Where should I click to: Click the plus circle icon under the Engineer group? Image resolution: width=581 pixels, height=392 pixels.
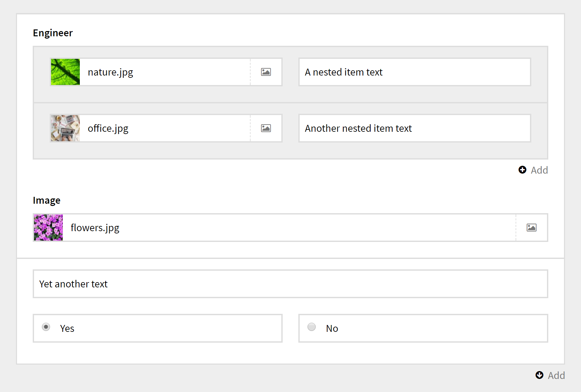(522, 170)
